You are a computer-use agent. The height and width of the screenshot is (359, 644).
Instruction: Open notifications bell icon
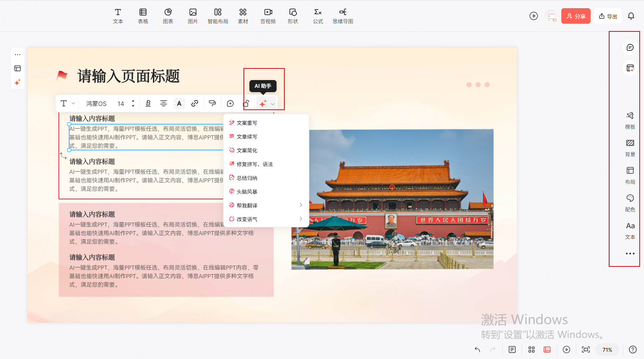click(631, 16)
